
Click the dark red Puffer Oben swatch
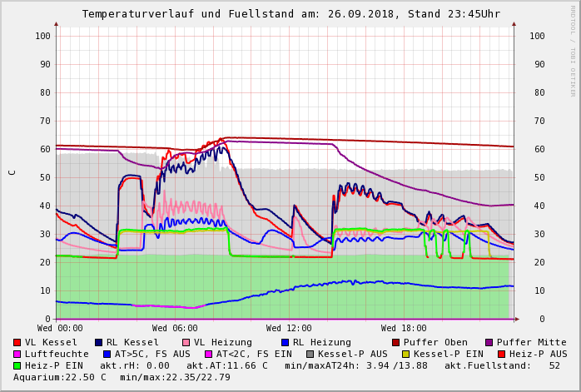click(396, 342)
